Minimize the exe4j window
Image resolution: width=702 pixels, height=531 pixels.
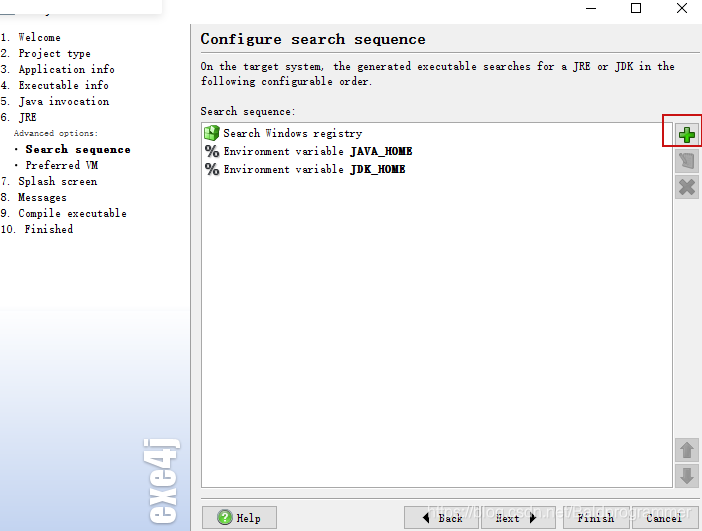click(591, 8)
